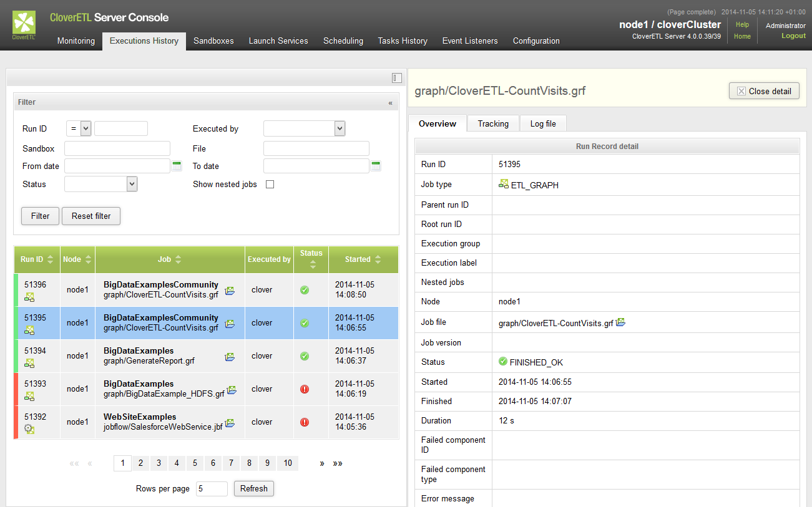Open job file icon for run 51395
The image size is (812, 507).
pos(230,324)
